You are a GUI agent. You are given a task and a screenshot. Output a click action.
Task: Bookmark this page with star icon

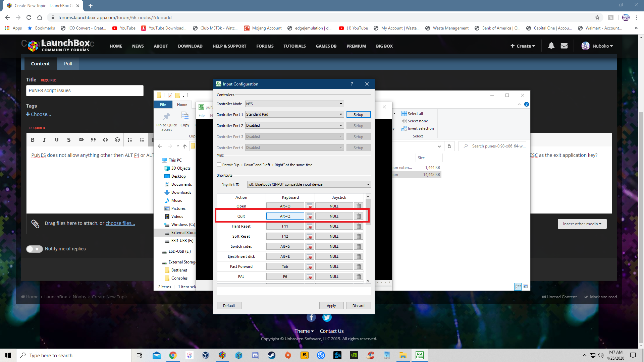pos(597,17)
